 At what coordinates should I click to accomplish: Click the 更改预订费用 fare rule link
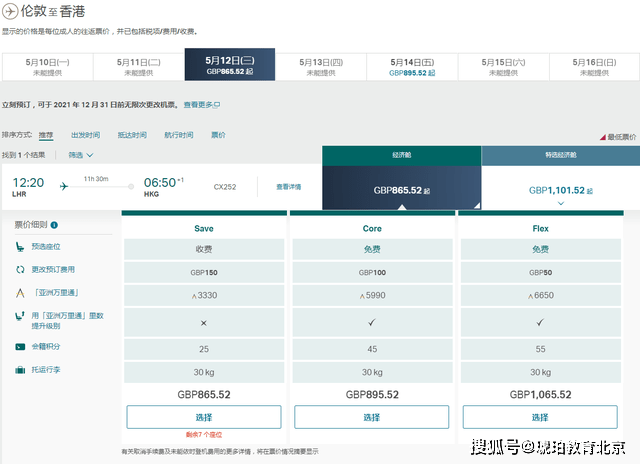53,269
